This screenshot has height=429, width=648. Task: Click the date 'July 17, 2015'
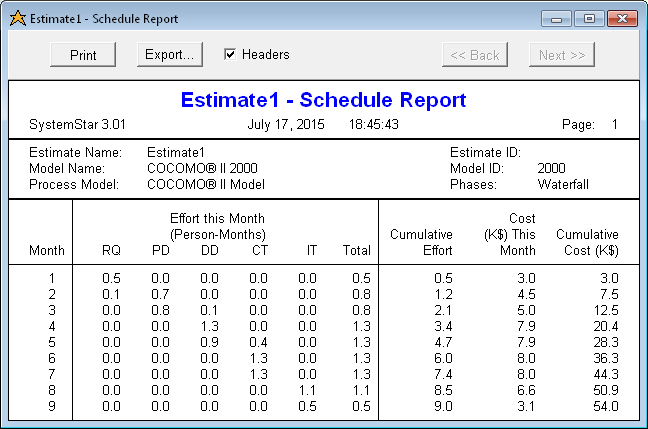click(x=286, y=124)
